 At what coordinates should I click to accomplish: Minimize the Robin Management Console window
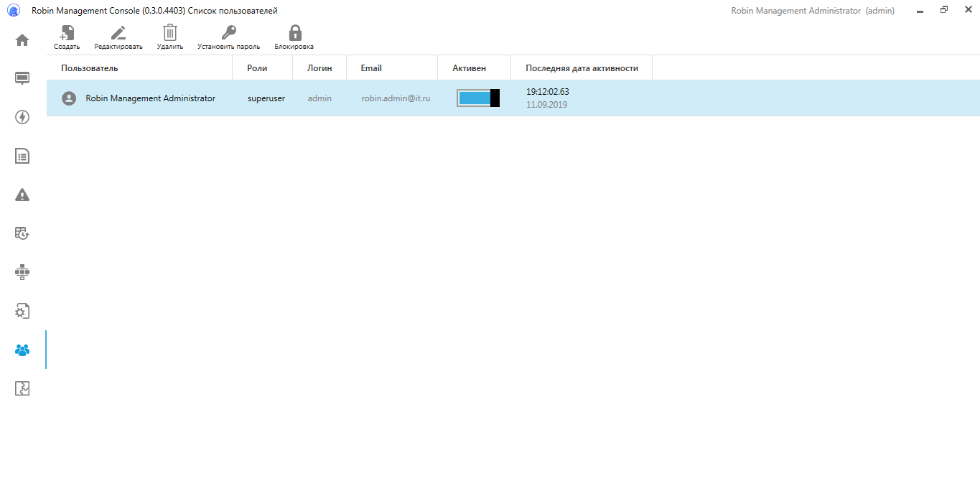(920, 11)
